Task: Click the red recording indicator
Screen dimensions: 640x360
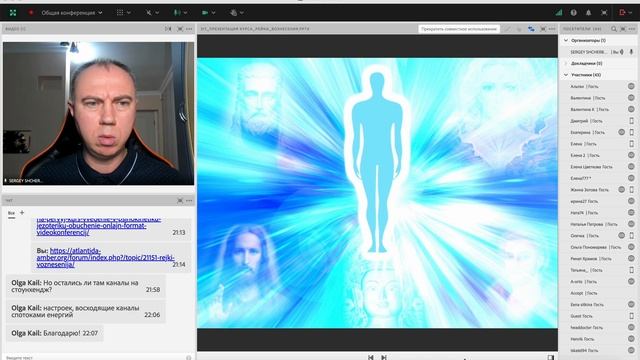Action: (x=31, y=13)
